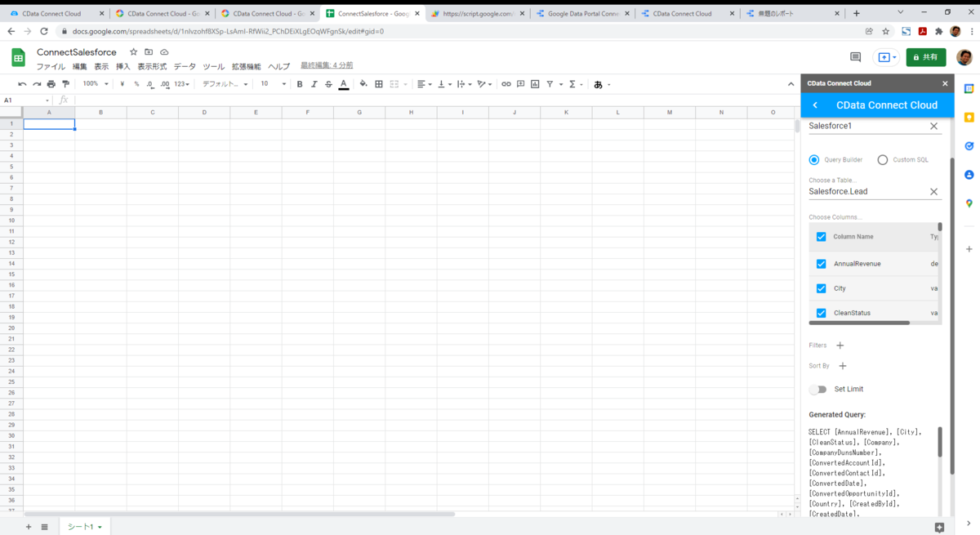Open the last edit history link
The width and height of the screenshot is (980, 535).
click(327, 65)
